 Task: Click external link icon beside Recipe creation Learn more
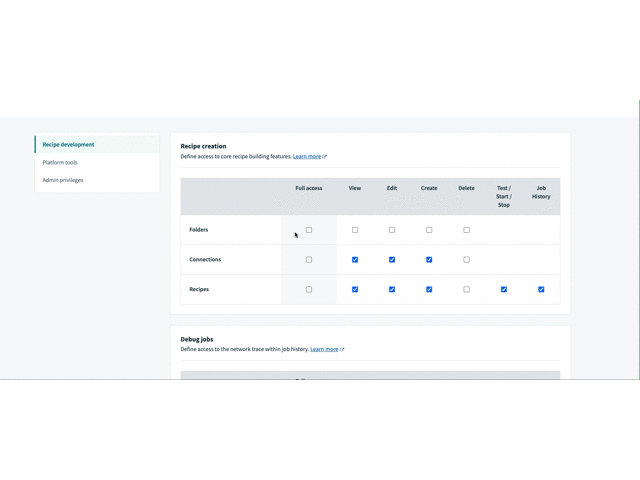click(325, 157)
